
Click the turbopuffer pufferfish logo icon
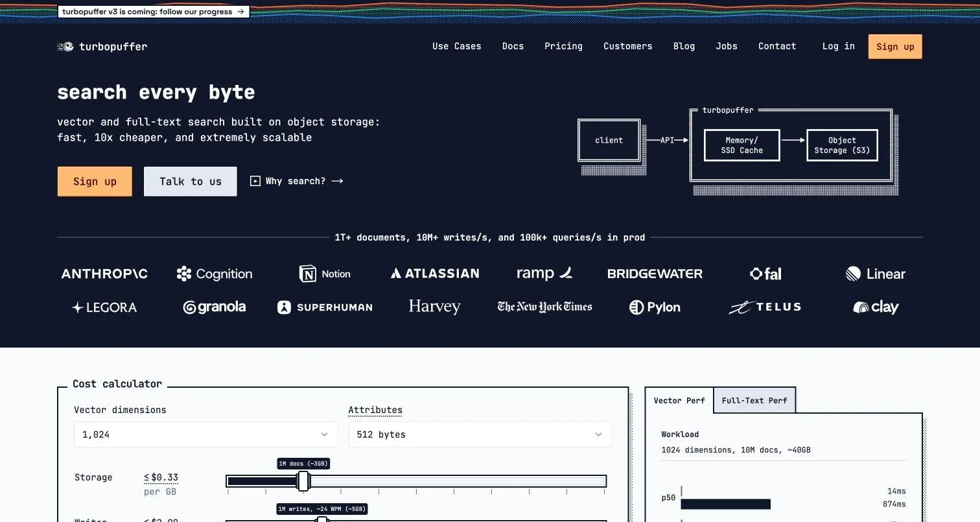coord(65,47)
